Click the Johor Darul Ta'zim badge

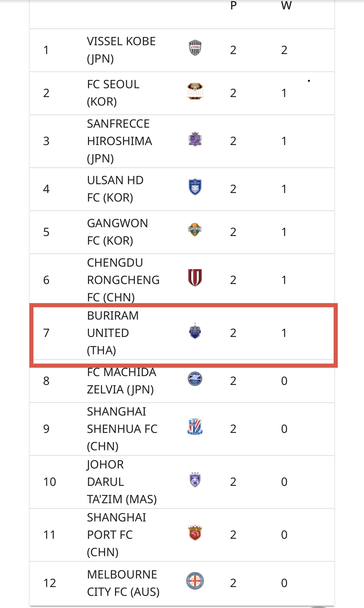195,480
